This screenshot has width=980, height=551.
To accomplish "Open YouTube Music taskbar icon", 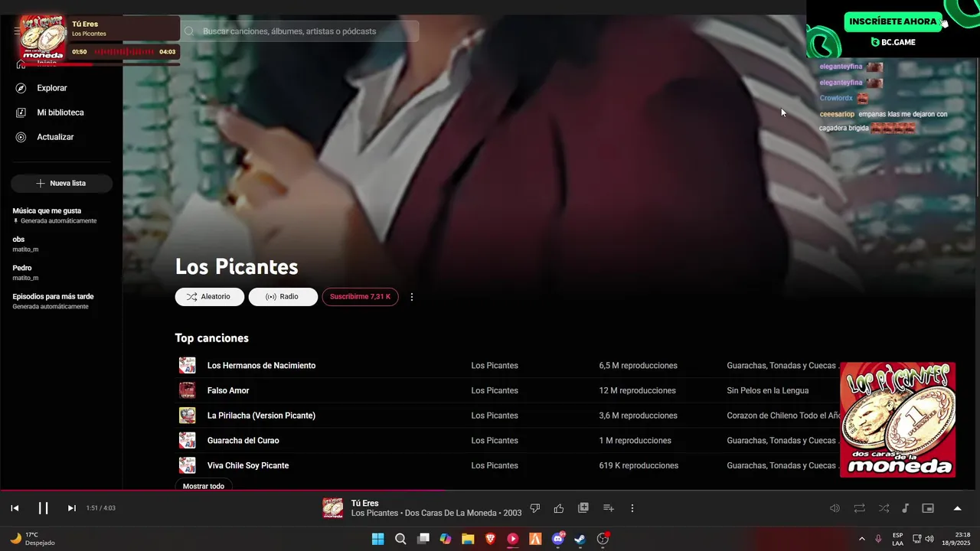I will (513, 539).
